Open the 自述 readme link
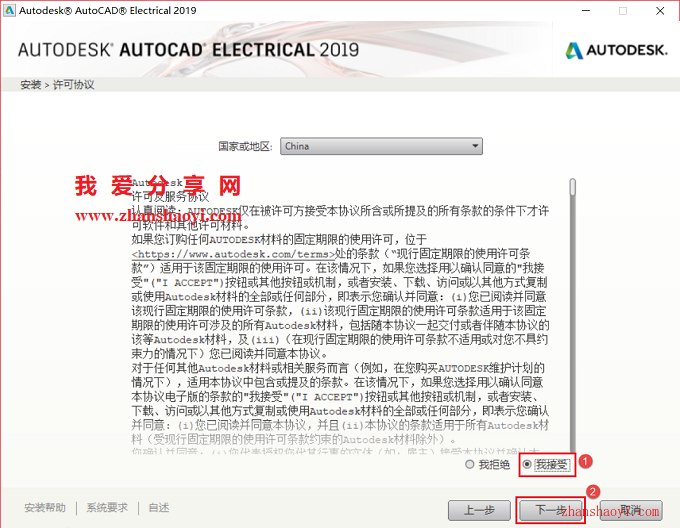Image resolution: width=680 pixels, height=528 pixels. point(159,508)
